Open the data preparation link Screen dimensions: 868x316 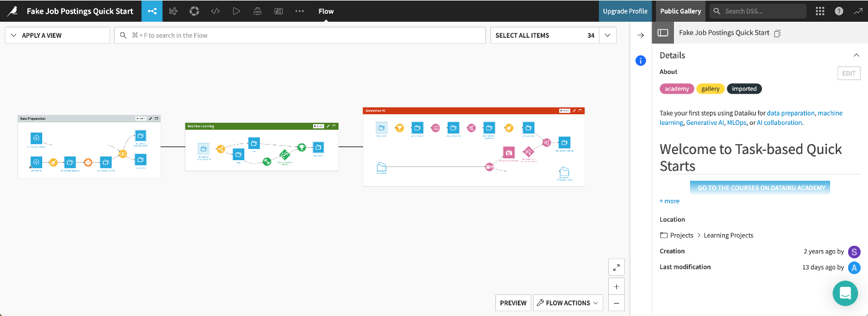790,113
